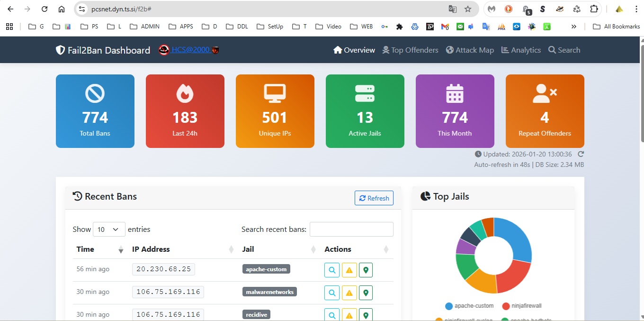
Task: Click the refresh arrow beside the Updated timestamp
Action: click(x=581, y=154)
